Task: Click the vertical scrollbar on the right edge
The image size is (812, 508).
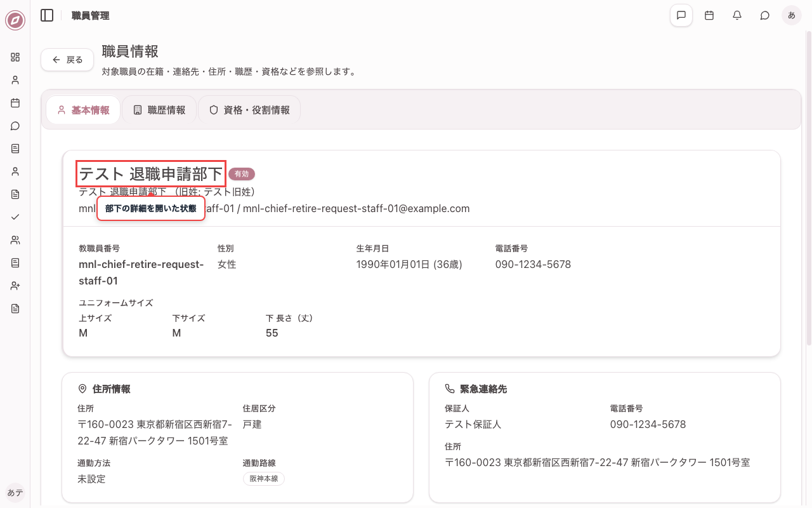Action: click(x=808, y=187)
